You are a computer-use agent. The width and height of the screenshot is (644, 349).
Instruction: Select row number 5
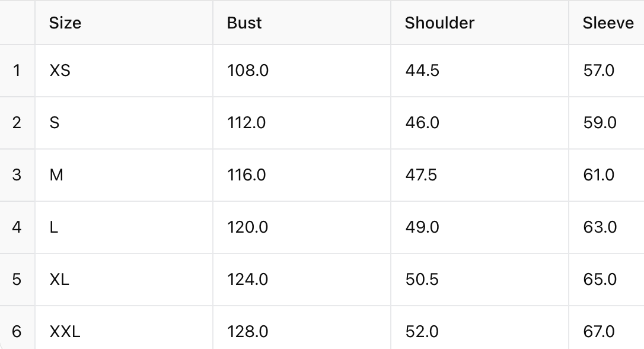(17, 280)
